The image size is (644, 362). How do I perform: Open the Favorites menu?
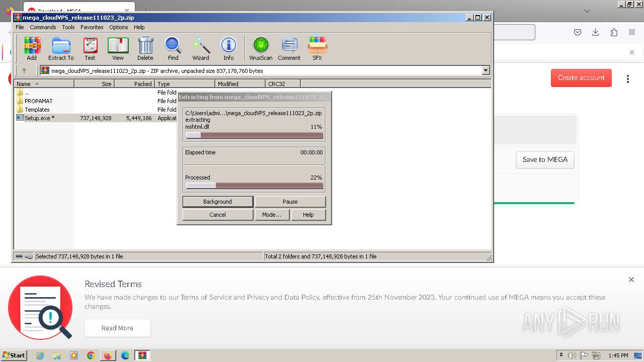pyautogui.click(x=92, y=27)
